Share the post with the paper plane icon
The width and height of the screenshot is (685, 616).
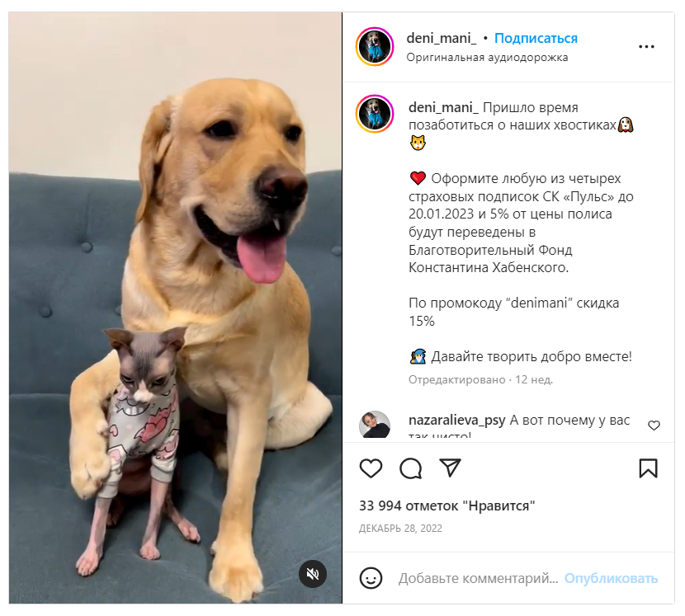click(450, 468)
